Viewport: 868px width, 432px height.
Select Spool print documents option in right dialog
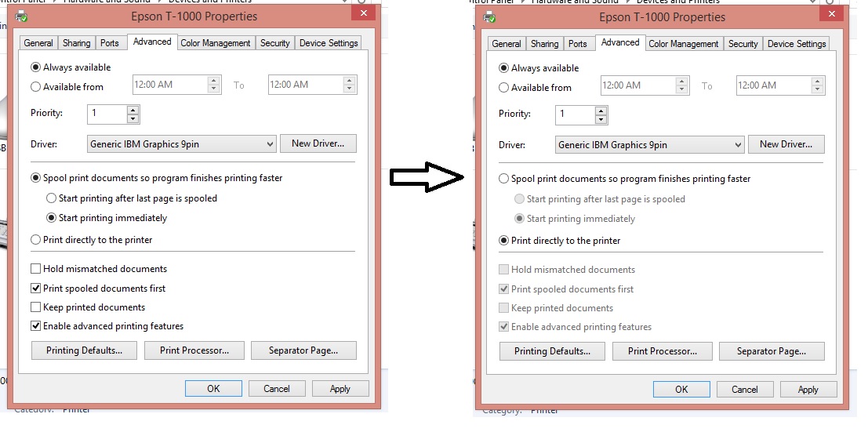pos(503,178)
